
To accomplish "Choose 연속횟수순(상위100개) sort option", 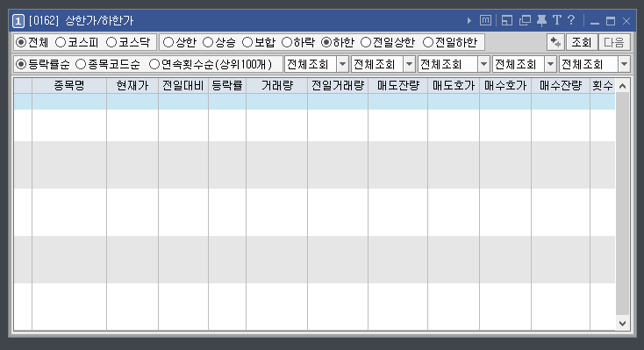I will point(154,64).
